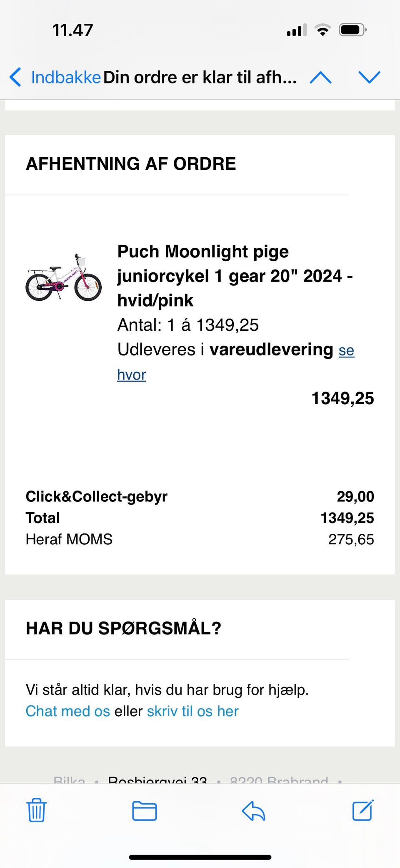
Task: Tap the Rosbjergvej 33 address text
Action: coord(157,779)
